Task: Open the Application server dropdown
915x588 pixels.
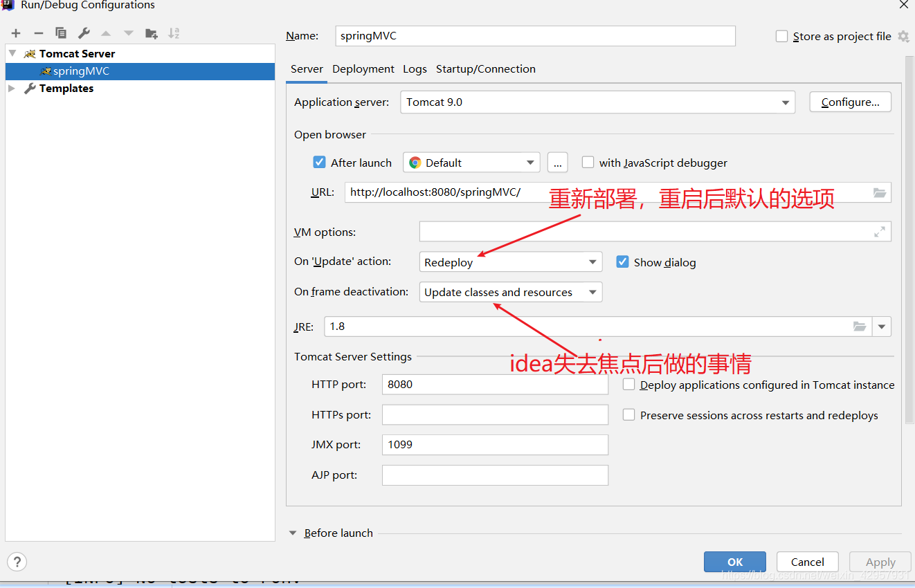Action: click(598, 102)
